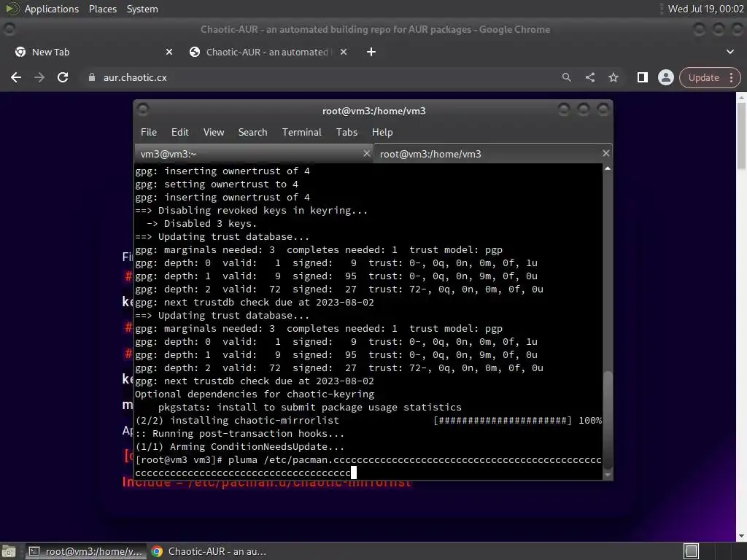The image size is (747, 560).
Task: Click terminal scrollbar up arrow
Action: coord(608,168)
